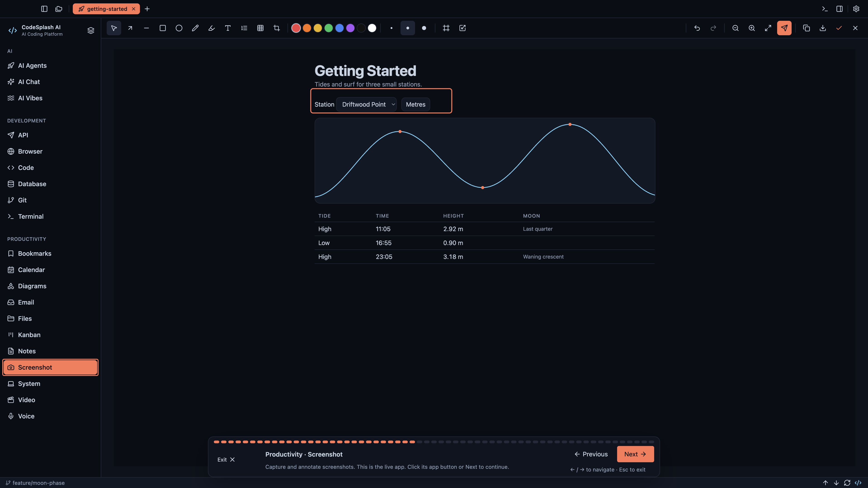This screenshot has height=488, width=868.
Task: Click the Last quarter moon cell
Action: coord(538,229)
